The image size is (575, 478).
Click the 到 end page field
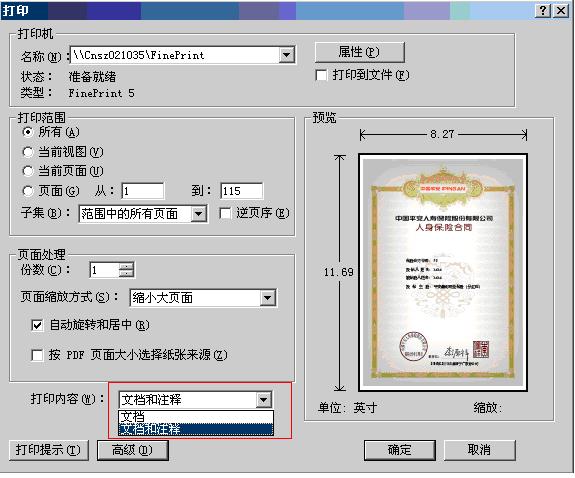(x=242, y=191)
